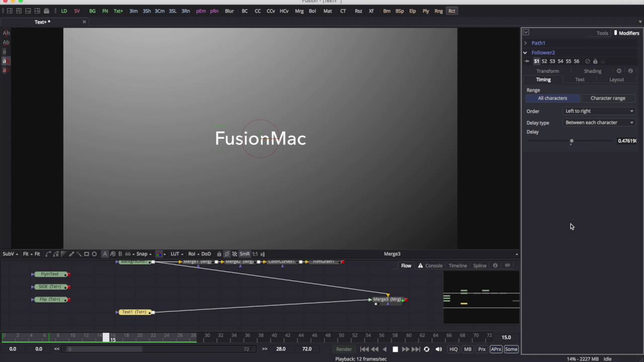Toggle SmR smooth resize in viewer
This screenshot has height=362, width=644.
(x=245, y=254)
